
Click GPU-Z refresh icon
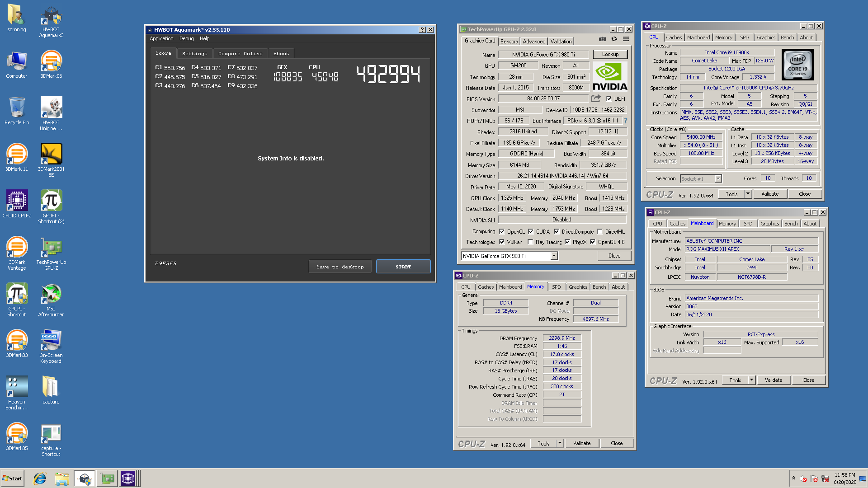coord(614,39)
